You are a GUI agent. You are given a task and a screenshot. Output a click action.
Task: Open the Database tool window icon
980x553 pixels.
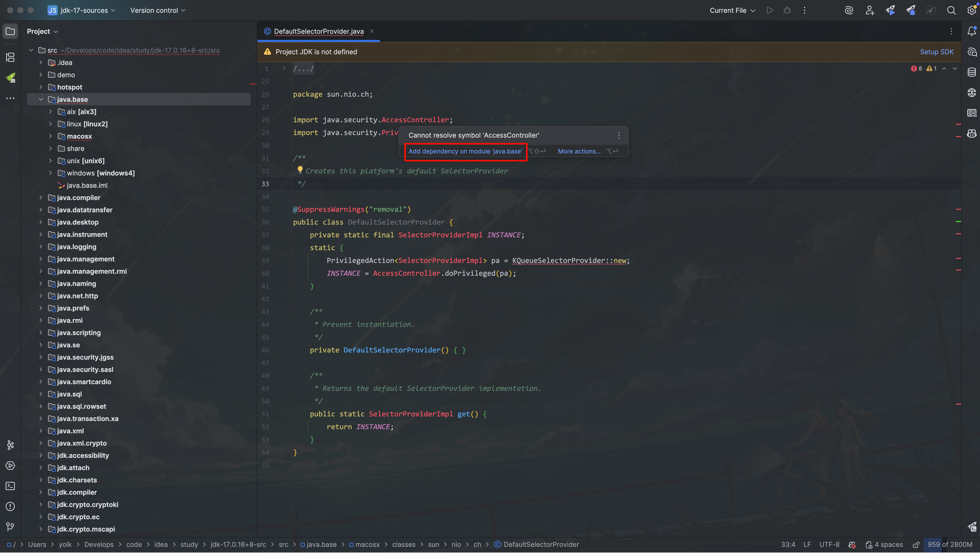click(972, 72)
